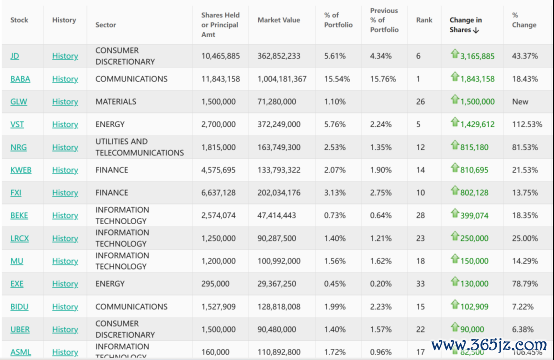Click green arrow icon in GLW row
Image resolution: width=554 pixels, height=360 pixels.
click(455, 99)
